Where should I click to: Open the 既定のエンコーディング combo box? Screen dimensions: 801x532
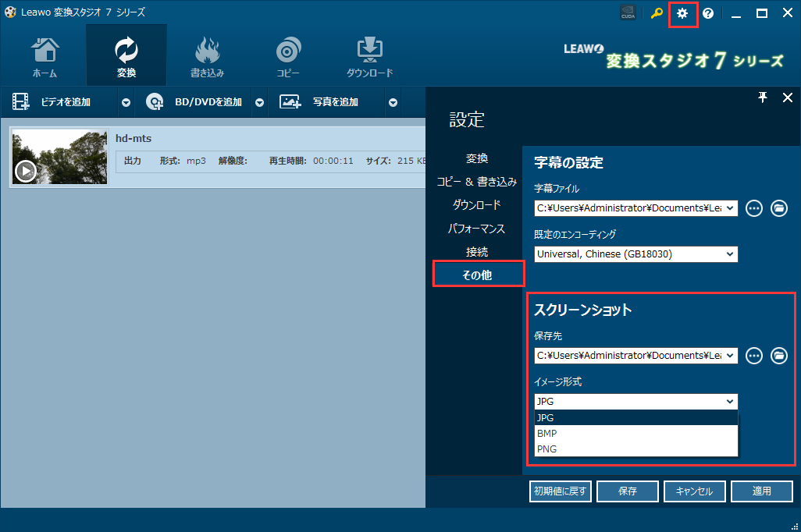click(x=635, y=254)
